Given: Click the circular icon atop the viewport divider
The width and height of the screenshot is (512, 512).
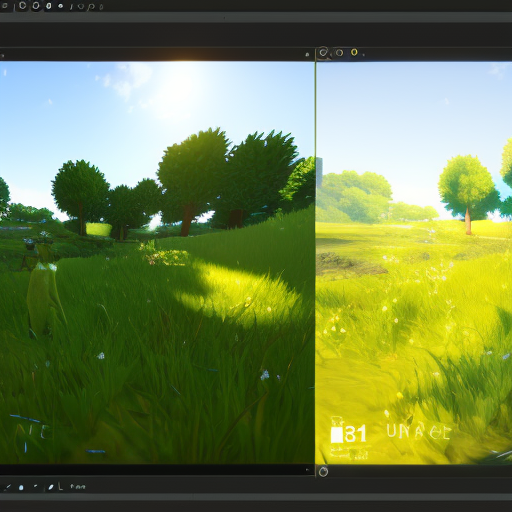Looking at the screenshot, I should point(323,52).
